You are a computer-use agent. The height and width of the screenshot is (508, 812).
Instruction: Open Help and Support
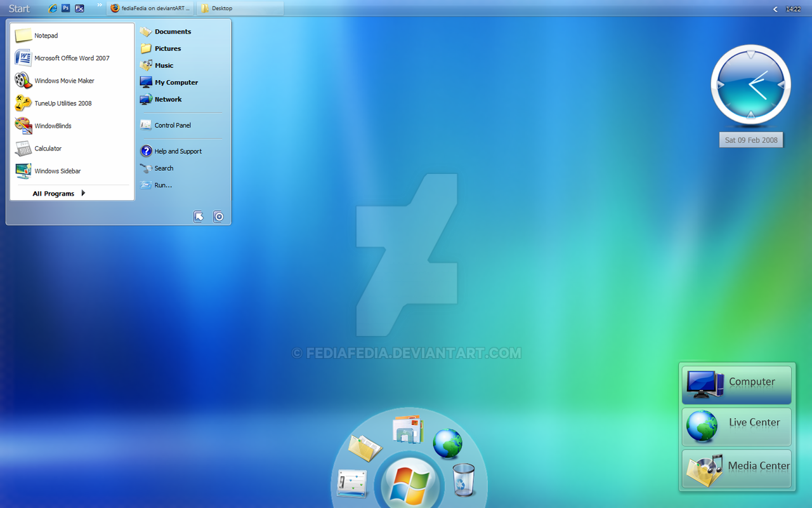click(171, 151)
